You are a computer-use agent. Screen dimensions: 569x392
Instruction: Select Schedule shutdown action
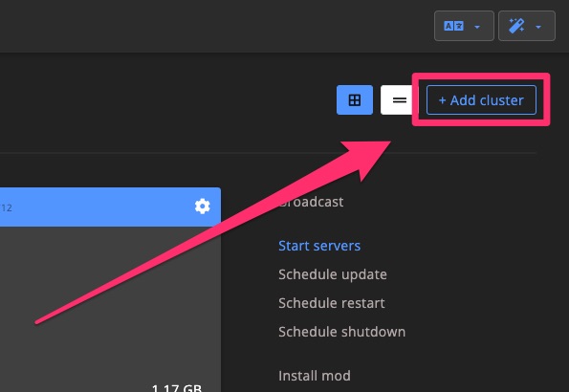click(x=341, y=332)
